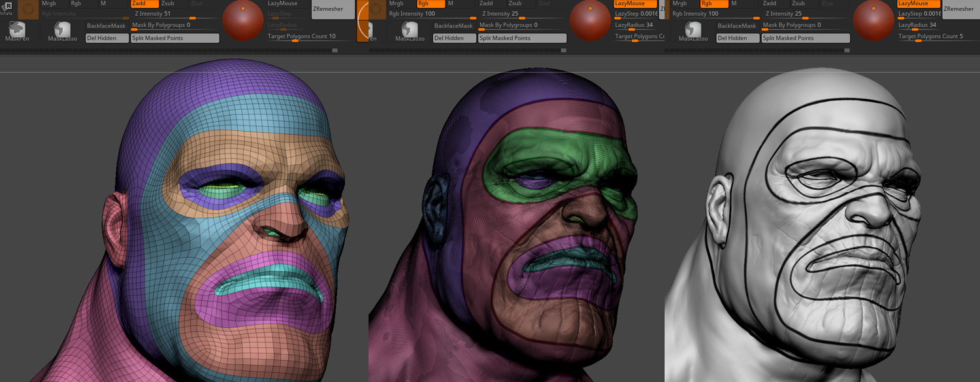Enable Zsub in the middle panel
Screen dimensions: 980x382
point(521,3)
